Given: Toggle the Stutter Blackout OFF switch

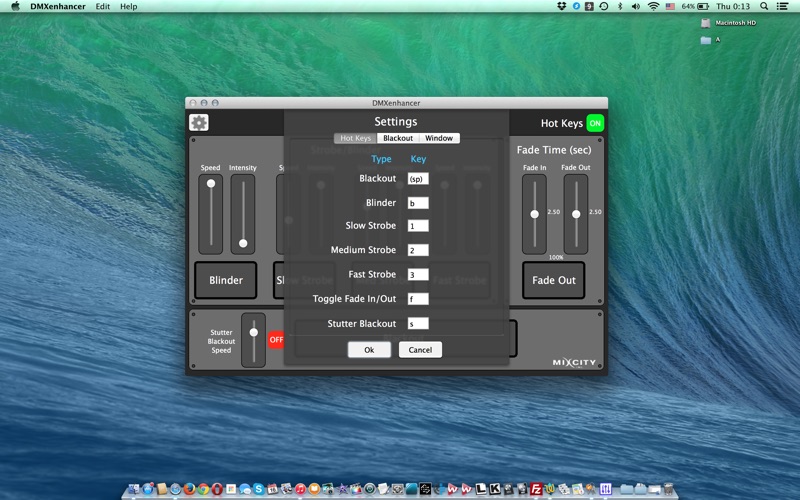Looking at the screenshot, I should (276, 339).
